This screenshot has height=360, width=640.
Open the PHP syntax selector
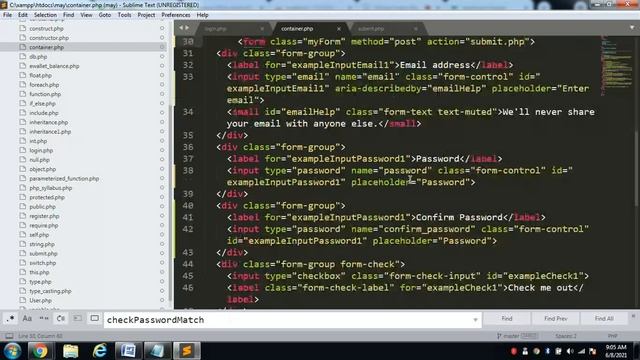[612, 336]
